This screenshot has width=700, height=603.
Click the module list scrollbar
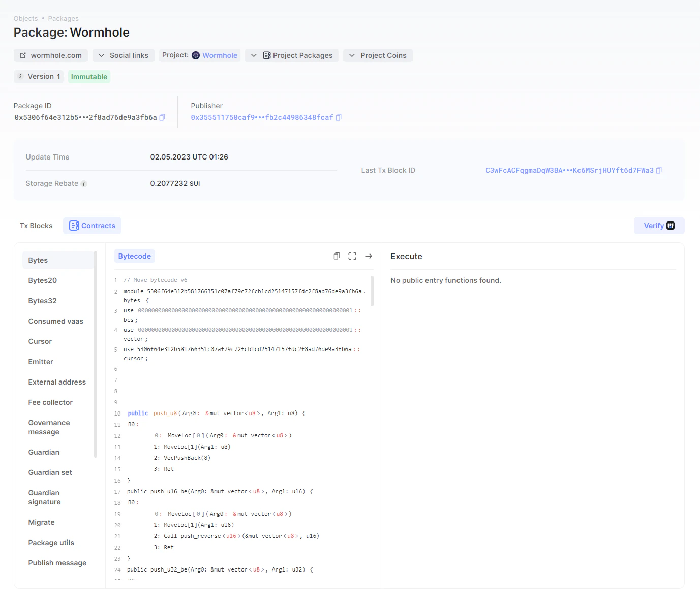pyautogui.click(x=96, y=354)
